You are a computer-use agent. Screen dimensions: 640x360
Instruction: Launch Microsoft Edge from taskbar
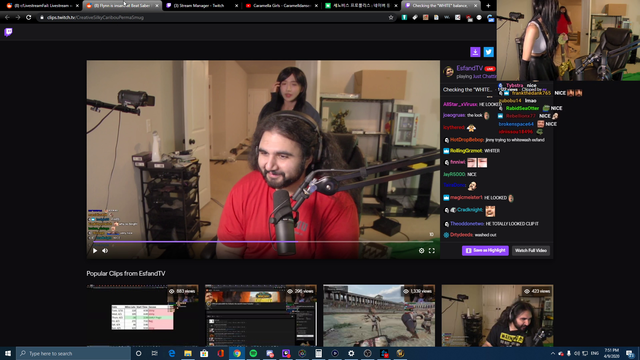click(x=171, y=353)
